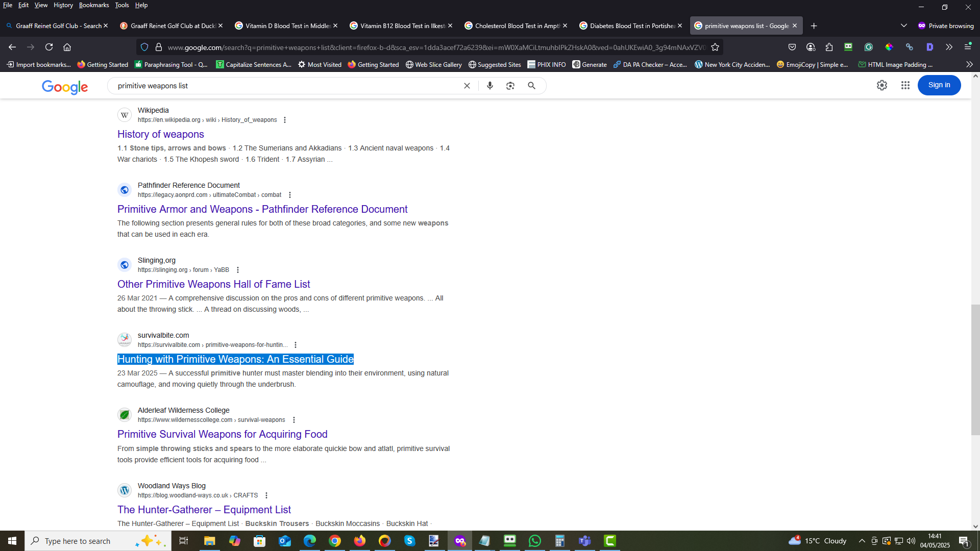Click the Save to Pocket icon
Viewport: 980px width, 551px height.
(x=792, y=47)
